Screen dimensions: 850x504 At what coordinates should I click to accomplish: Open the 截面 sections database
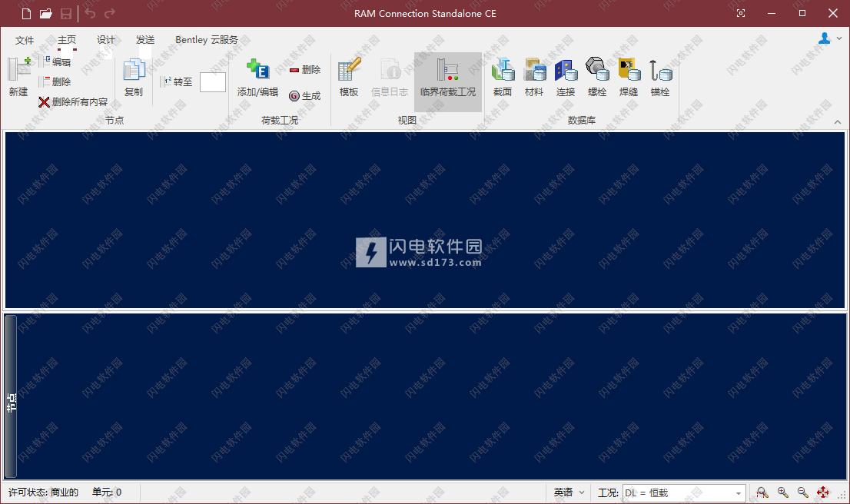pos(503,78)
